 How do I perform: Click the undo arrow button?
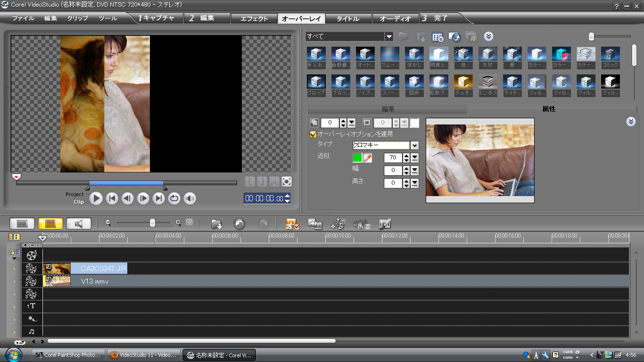(x=239, y=224)
